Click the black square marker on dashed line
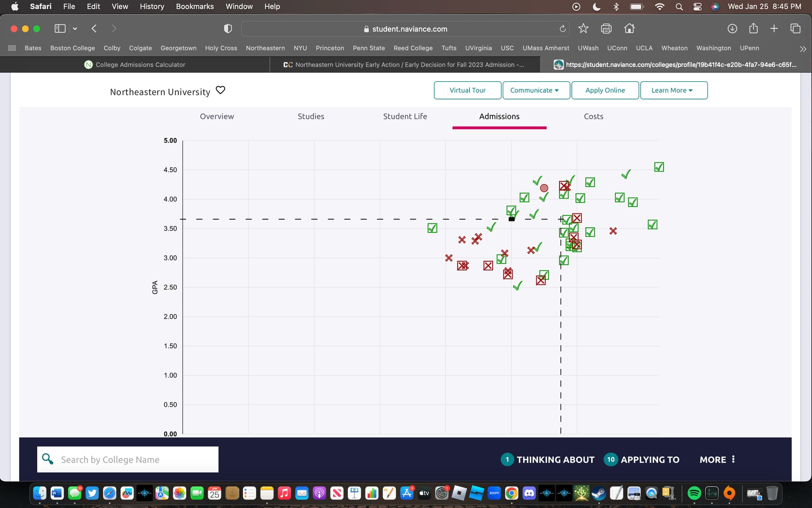This screenshot has height=508, width=812. (512, 219)
